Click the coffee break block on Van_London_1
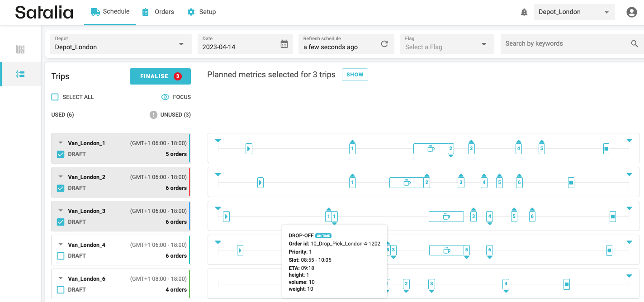This screenshot has width=644, height=302. (x=431, y=148)
